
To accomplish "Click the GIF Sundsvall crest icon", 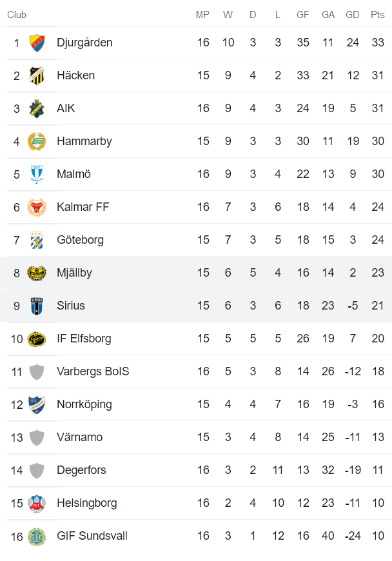I will 37,536.
